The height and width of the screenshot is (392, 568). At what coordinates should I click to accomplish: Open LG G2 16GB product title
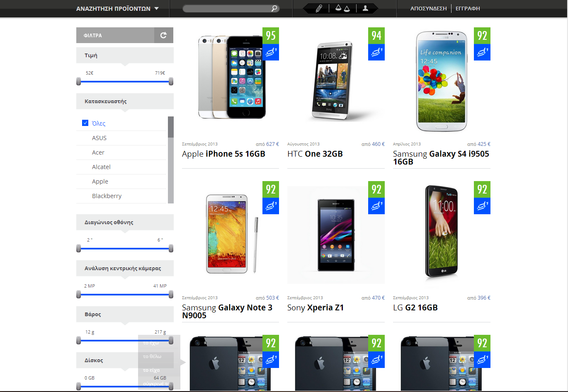[415, 307]
